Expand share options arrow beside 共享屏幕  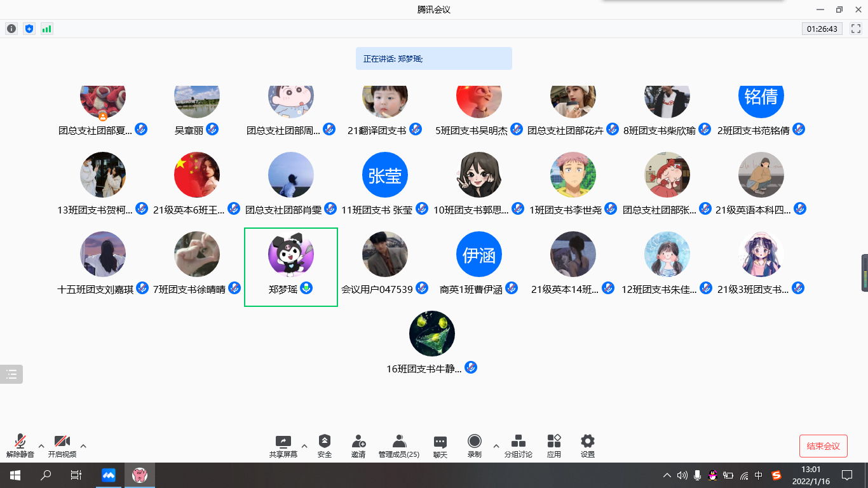point(304,445)
